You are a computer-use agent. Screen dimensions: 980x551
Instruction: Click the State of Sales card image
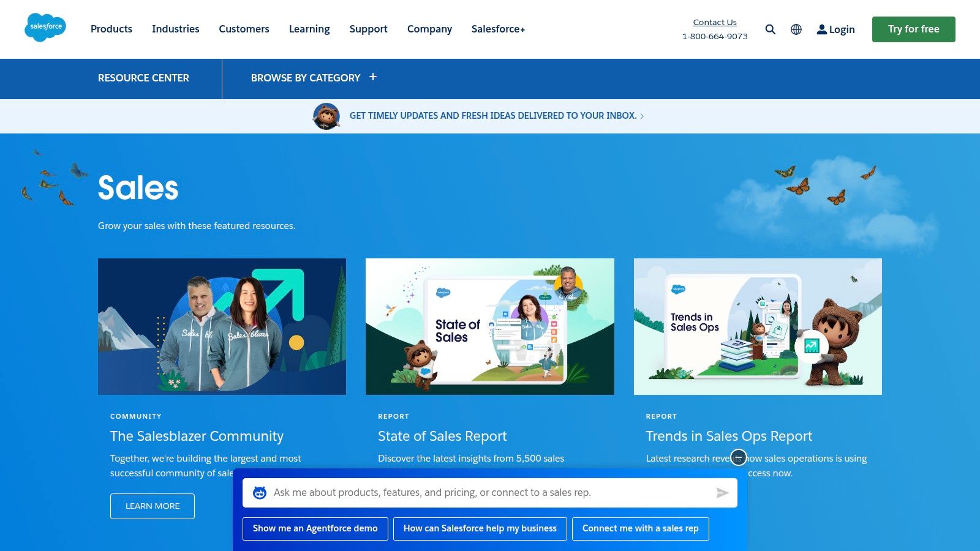[x=490, y=326]
